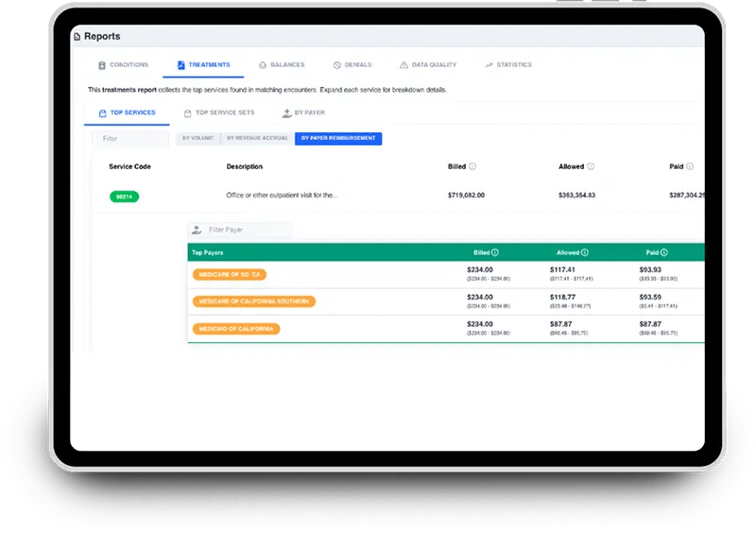Click the Data Quality warning icon

[404, 65]
